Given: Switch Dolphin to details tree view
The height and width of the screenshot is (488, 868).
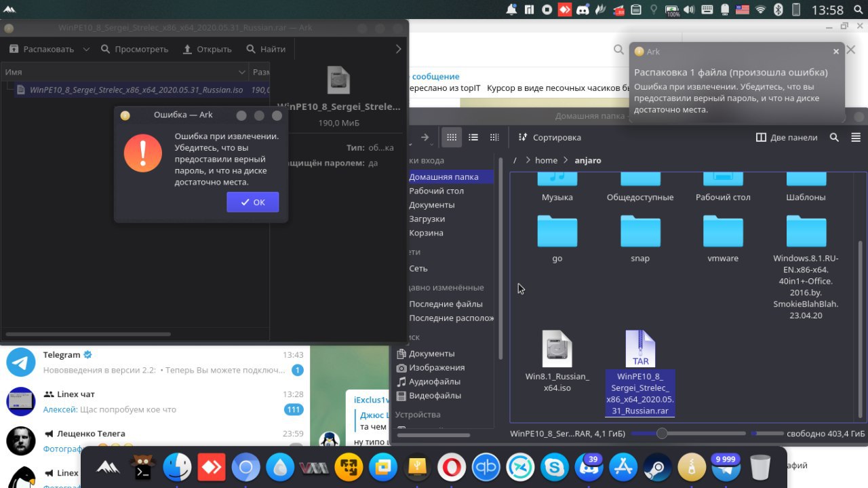Looking at the screenshot, I should pyautogui.click(x=494, y=137).
